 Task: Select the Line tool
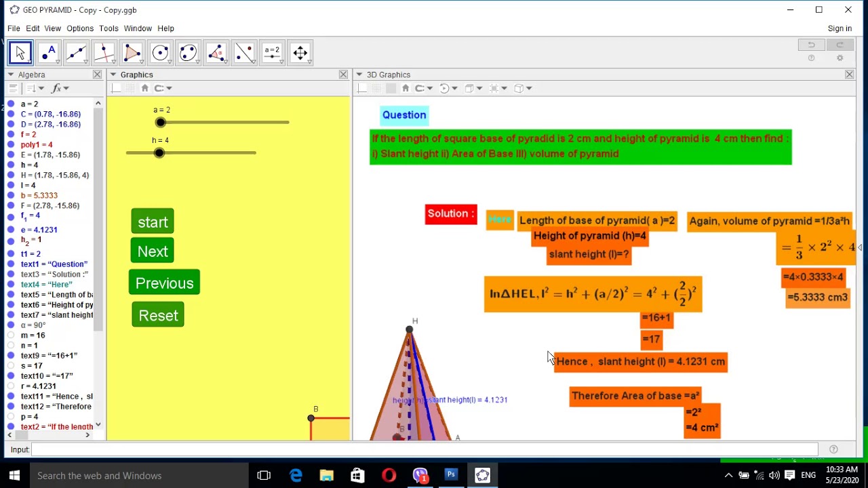[77, 53]
